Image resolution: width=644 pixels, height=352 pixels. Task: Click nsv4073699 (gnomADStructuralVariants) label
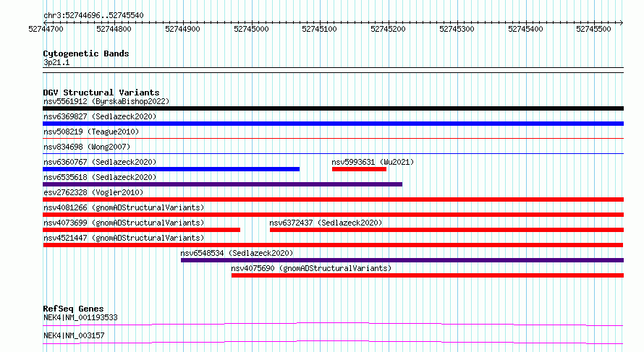(124, 223)
